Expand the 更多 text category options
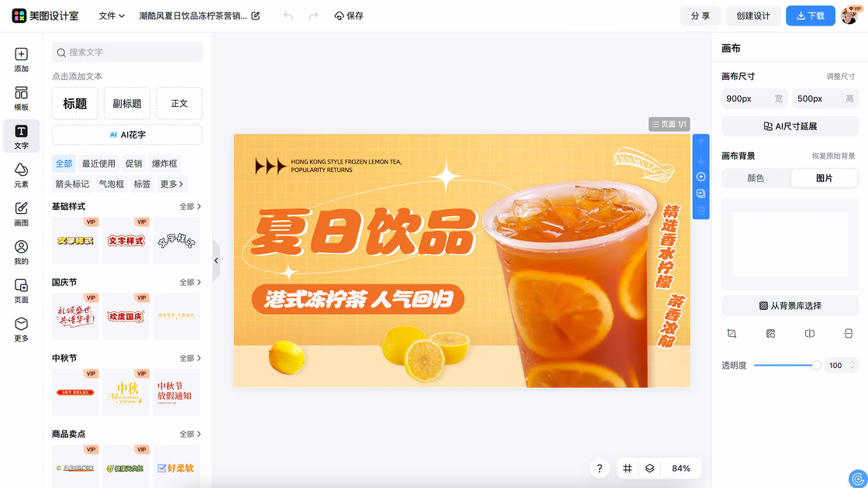This screenshot has width=868, height=488. click(171, 184)
